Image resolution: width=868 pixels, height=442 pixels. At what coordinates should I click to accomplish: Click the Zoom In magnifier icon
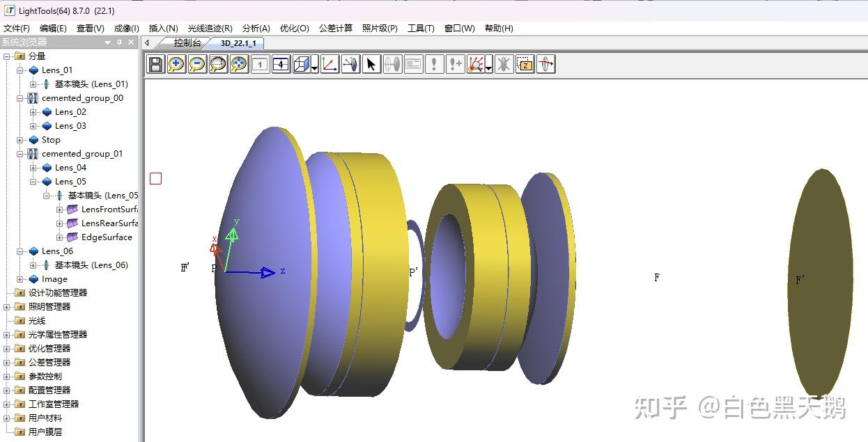point(176,63)
